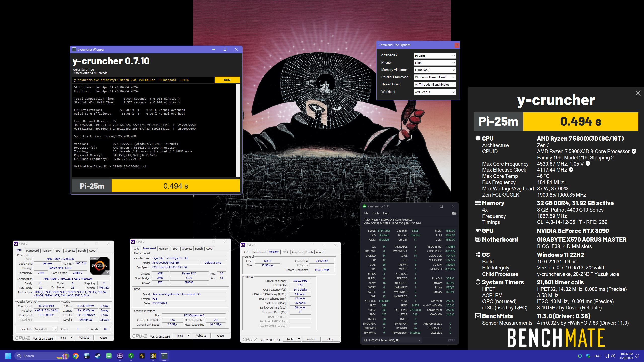
Task: Close the Command Line Options dialog
Action: coord(457,45)
